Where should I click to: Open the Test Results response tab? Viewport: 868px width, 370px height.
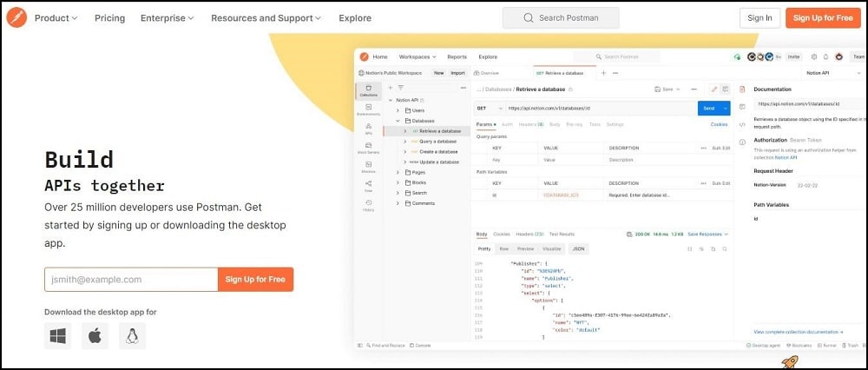[562, 235]
